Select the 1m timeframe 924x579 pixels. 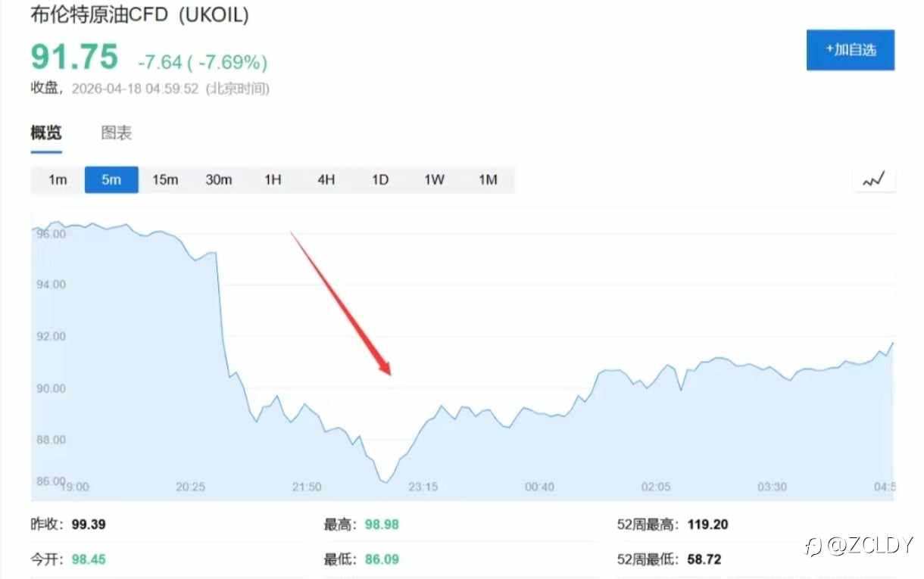tap(58, 180)
